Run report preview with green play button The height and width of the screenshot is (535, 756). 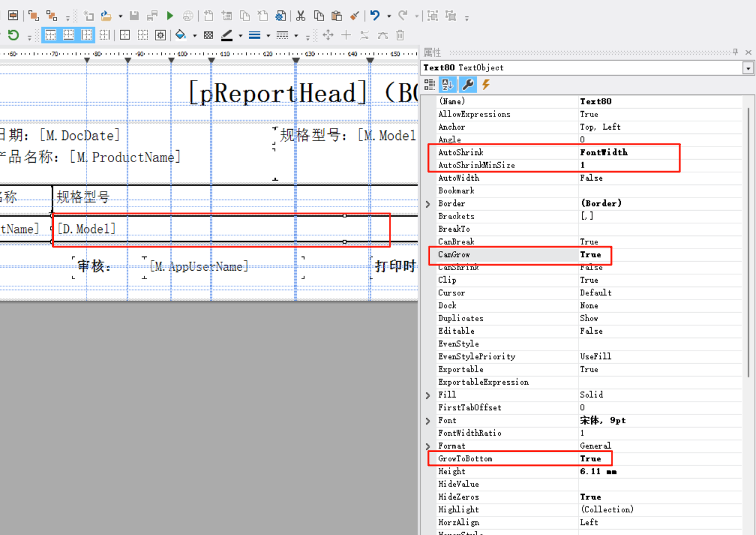pos(170,16)
